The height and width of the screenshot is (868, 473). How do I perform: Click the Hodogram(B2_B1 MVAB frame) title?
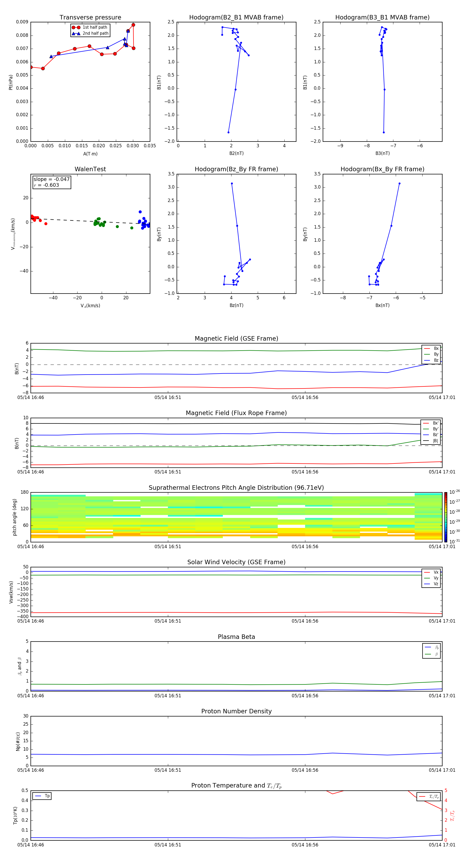(x=236, y=18)
